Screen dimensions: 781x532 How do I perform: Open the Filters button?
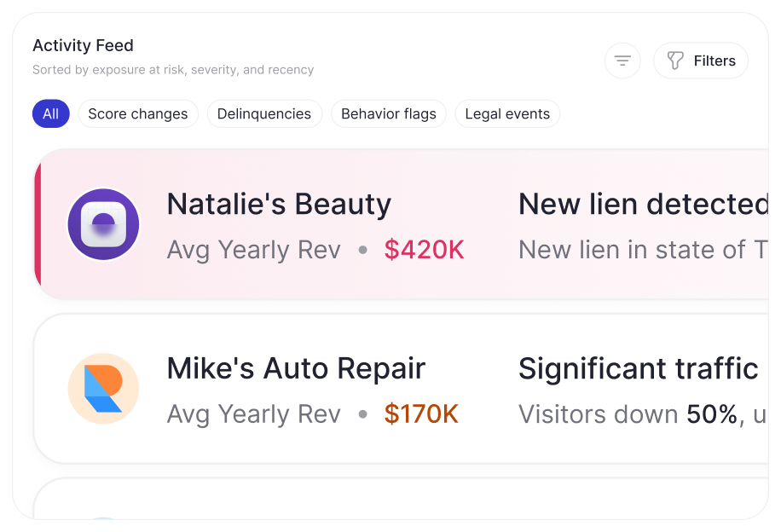(x=701, y=61)
